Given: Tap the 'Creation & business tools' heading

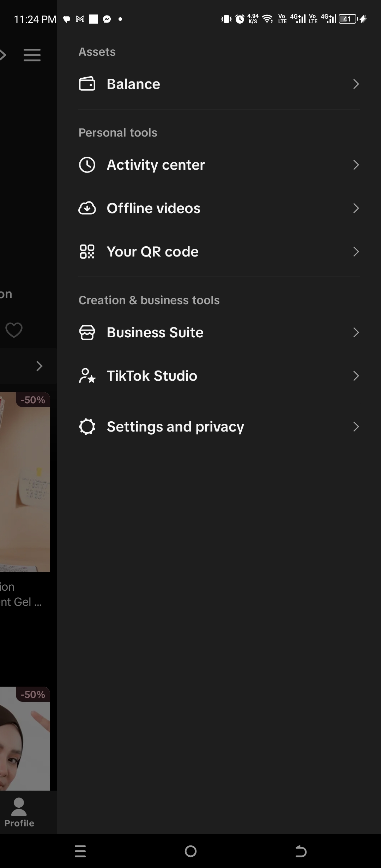Looking at the screenshot, I should pos(149,300).
